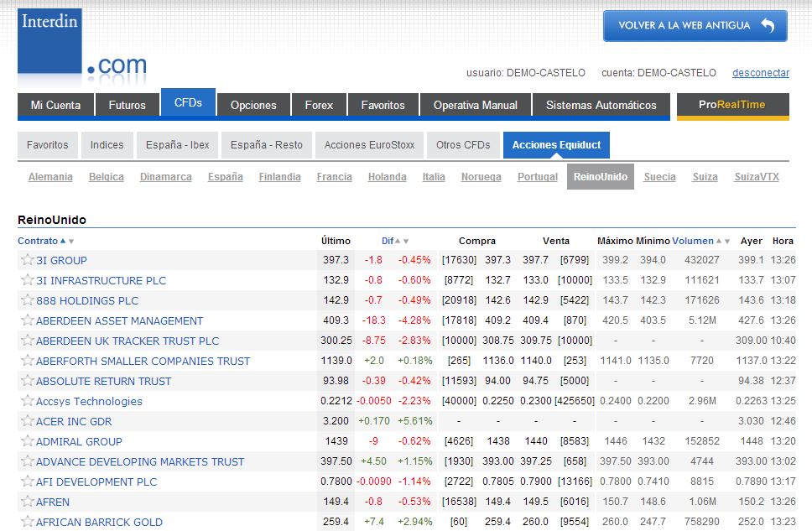Star ADMIRAL GROUP as favorite
Viewport: 812px width, 531px height.
pos(28,441)
